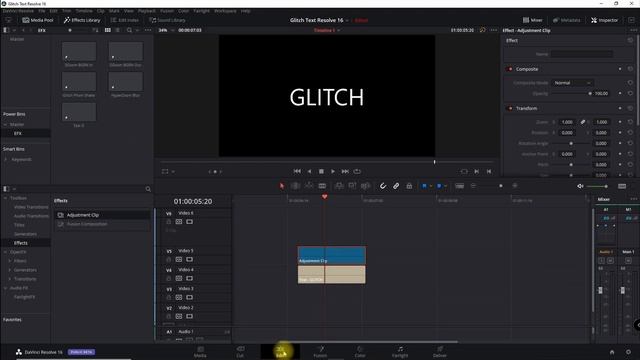Open the Media Pool panel
The height and width of the screenshot is (360, 640).
coord(38,20)
